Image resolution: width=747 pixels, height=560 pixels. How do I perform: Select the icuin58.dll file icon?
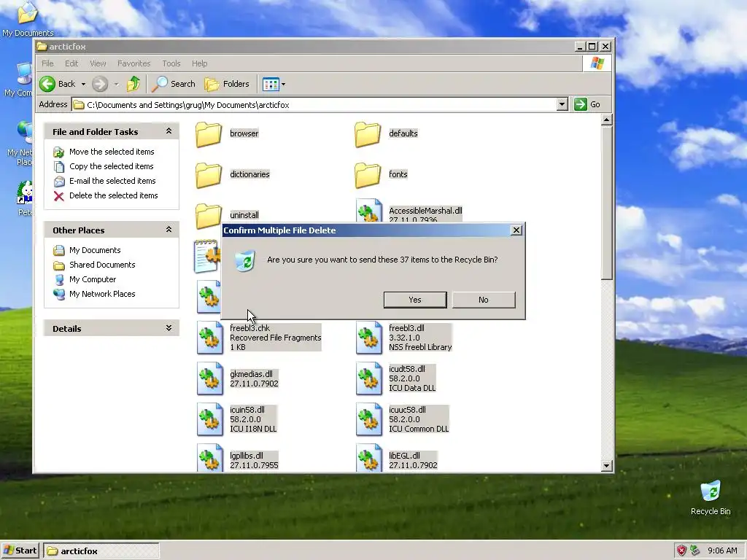(209, 419)
